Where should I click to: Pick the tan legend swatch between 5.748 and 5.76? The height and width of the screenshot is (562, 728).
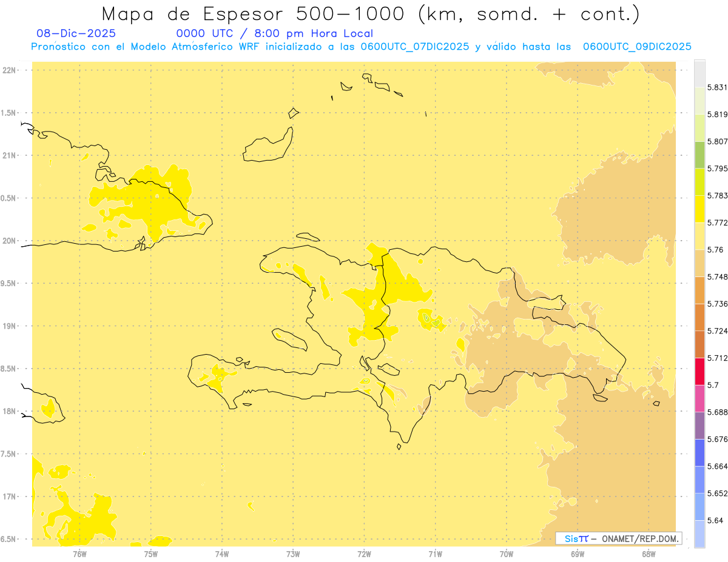pyautogui.click(x=699, y=263)
